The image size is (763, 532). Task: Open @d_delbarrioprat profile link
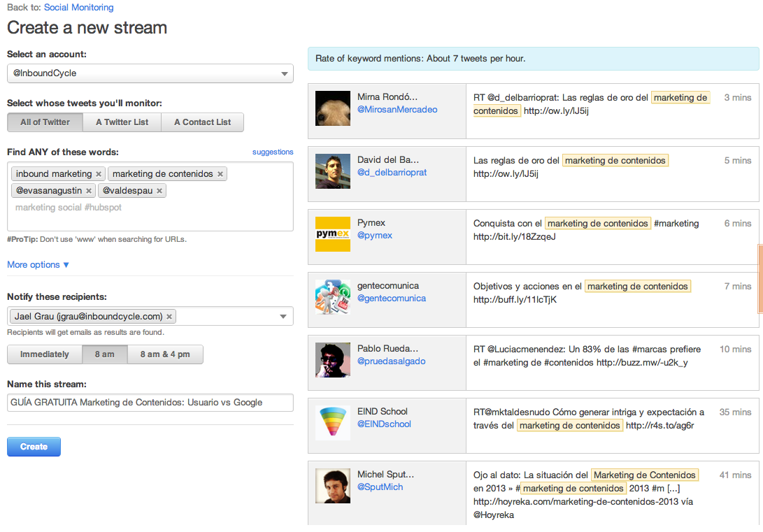click(x=392, y=173)
